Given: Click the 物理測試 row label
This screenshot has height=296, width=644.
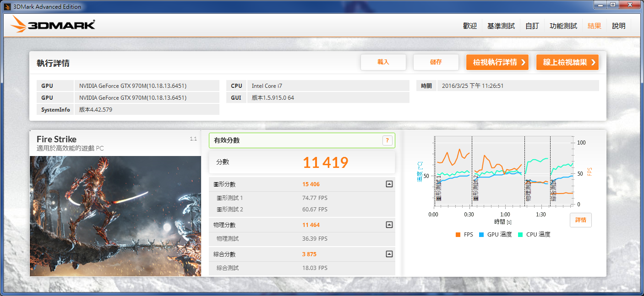Looking at the screenshot, I should tap(227, 239).
